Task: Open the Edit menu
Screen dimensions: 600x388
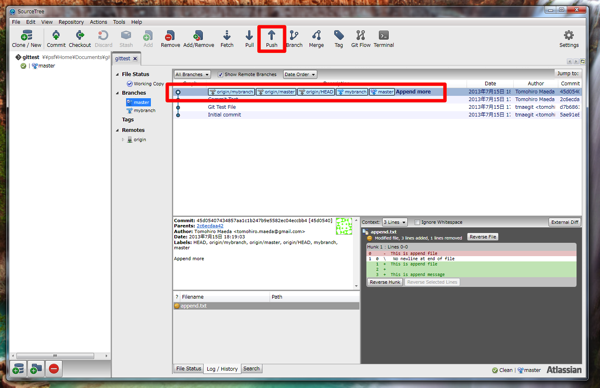Action: [31, 22]
